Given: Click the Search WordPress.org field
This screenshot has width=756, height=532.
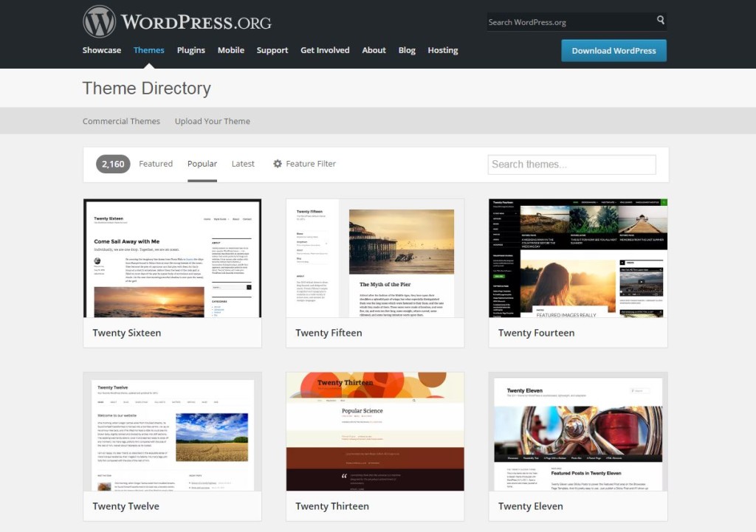Looking at the screenshot, I should tap(568, 22).
